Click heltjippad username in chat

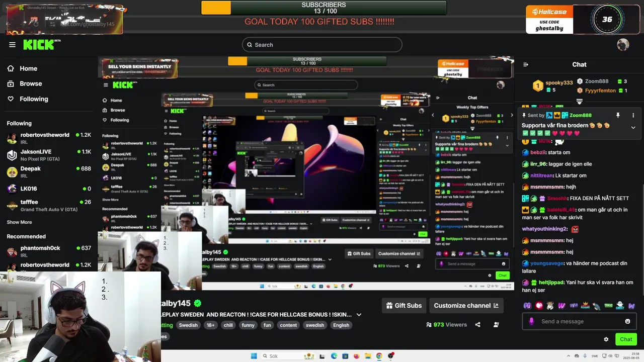[551, 283]
